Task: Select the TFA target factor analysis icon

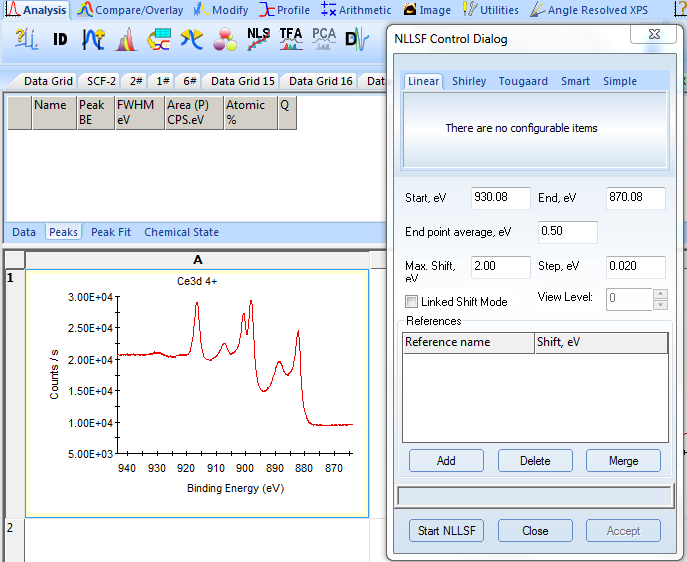Action: 291,40
